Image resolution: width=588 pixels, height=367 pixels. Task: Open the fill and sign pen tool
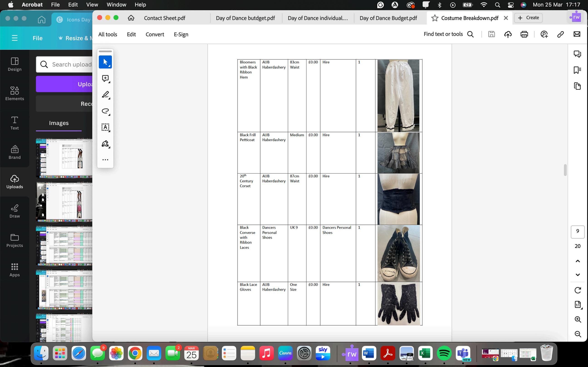pyautogui.click(x=105, y=144)
